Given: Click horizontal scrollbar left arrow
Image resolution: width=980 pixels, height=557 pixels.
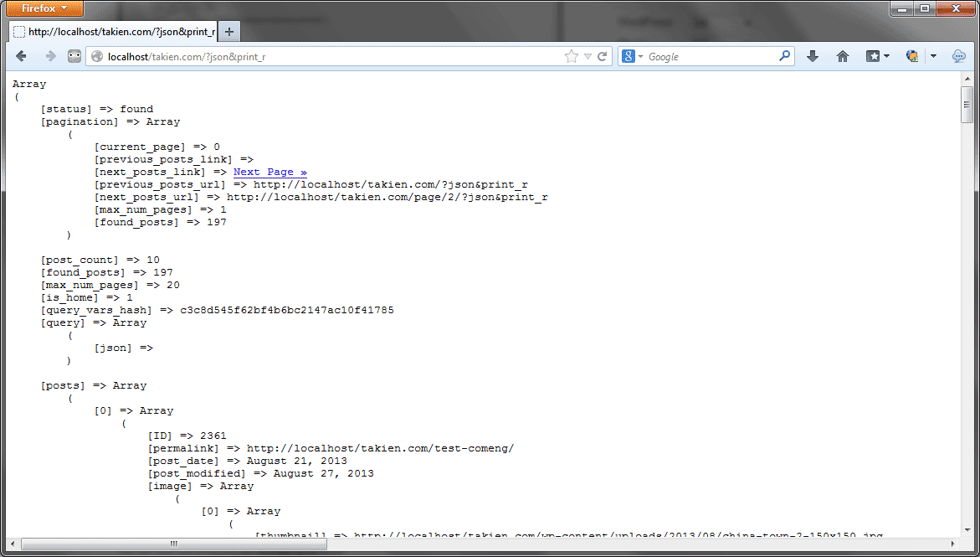Looking at the screenshot, I should [13, 544].
